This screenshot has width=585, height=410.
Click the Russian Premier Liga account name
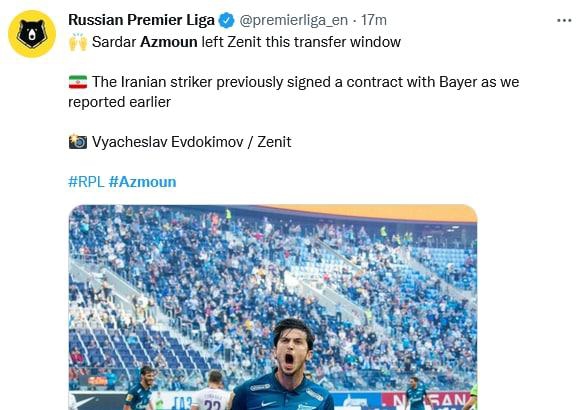tap(141, 20)
